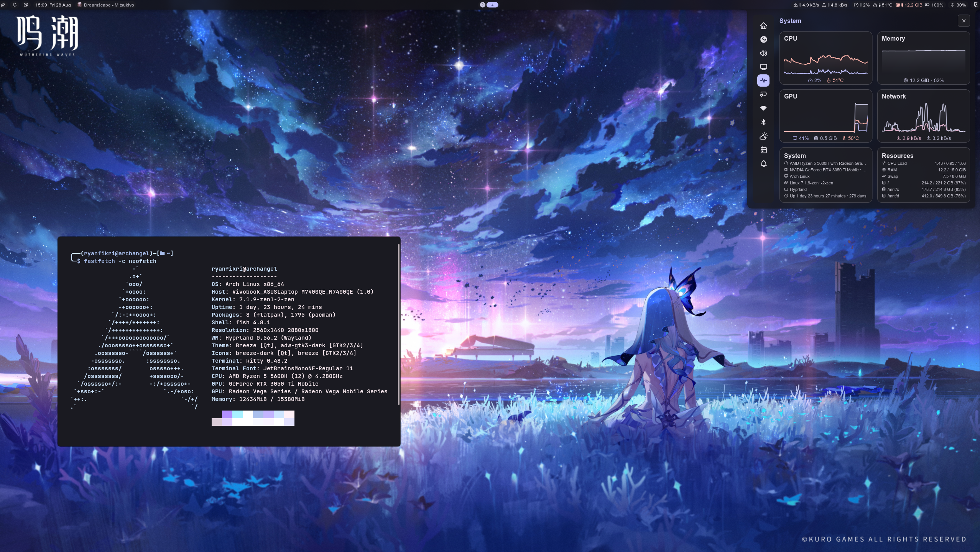Close the System panel

[x=964, y=21]
